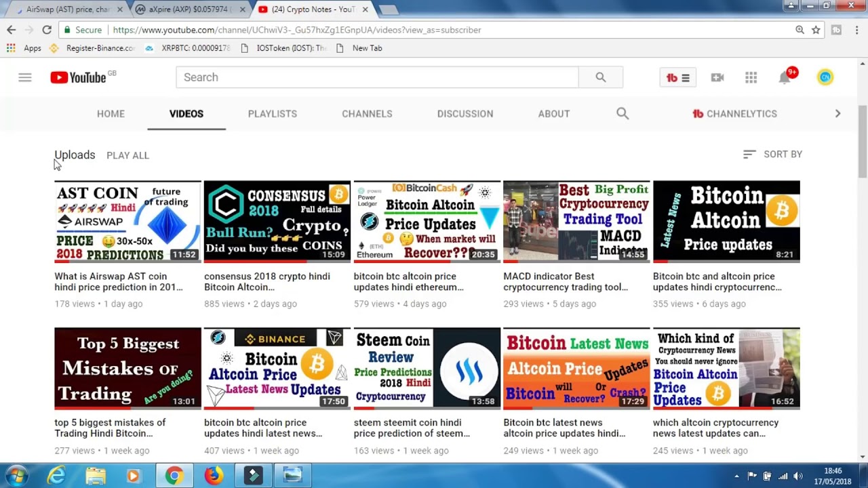Close the Crypto Notes YouTube browser tab

coord(365,9)
